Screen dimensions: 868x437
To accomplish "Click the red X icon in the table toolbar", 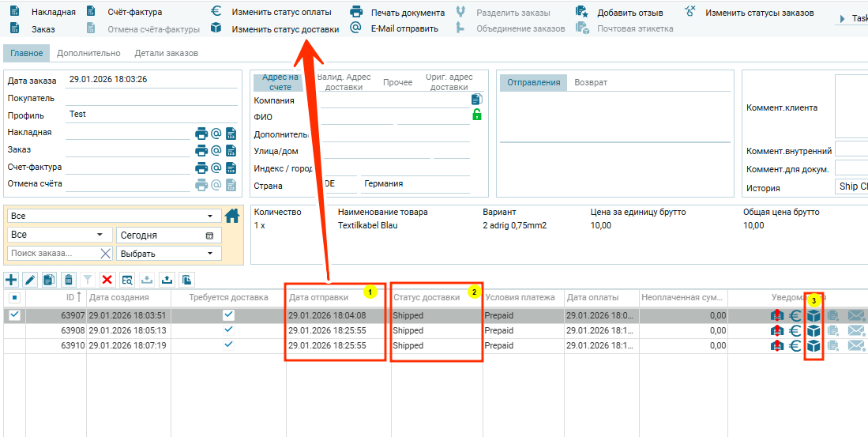I will pyautogui.click(x=107, y=279).
